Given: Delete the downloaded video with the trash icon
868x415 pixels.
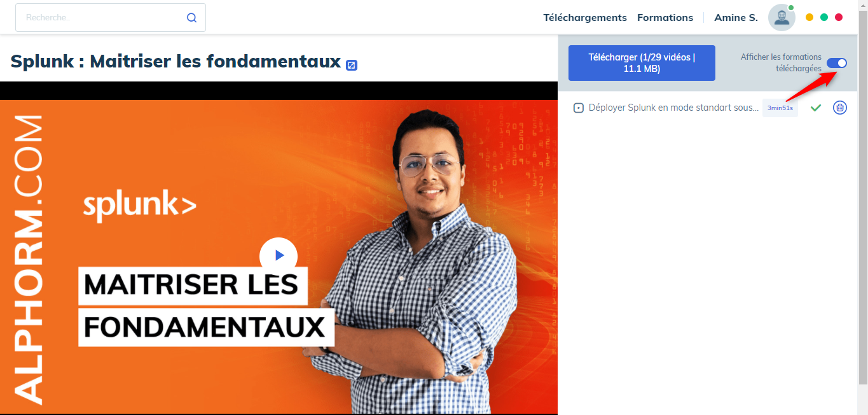Looking at the screenshot, I should click(840, 108).
